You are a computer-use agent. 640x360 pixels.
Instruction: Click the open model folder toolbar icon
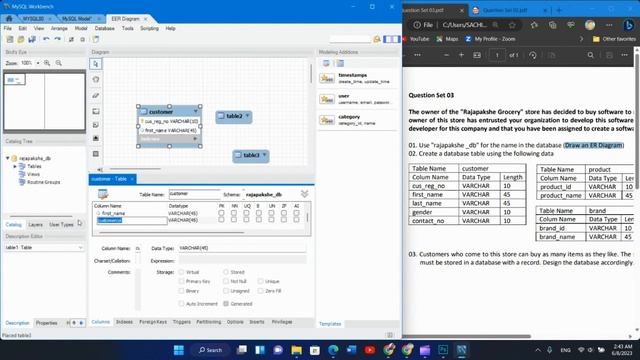click(20, 39)
